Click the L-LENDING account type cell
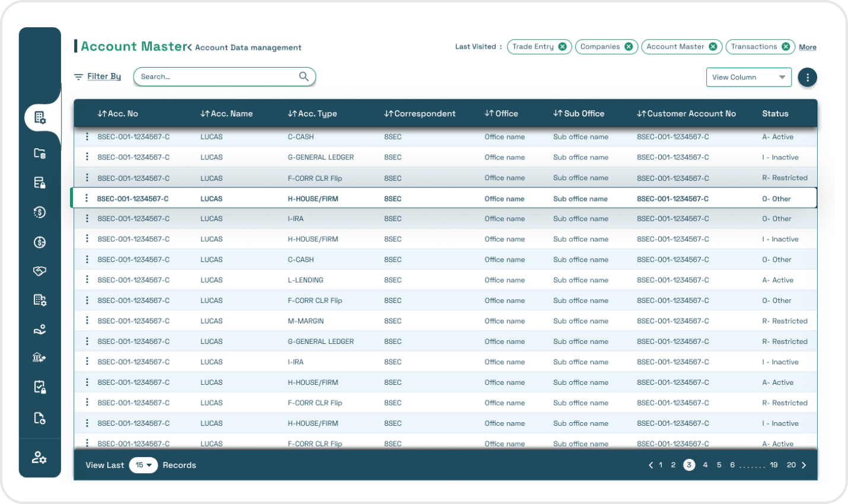 coord(305,280)
